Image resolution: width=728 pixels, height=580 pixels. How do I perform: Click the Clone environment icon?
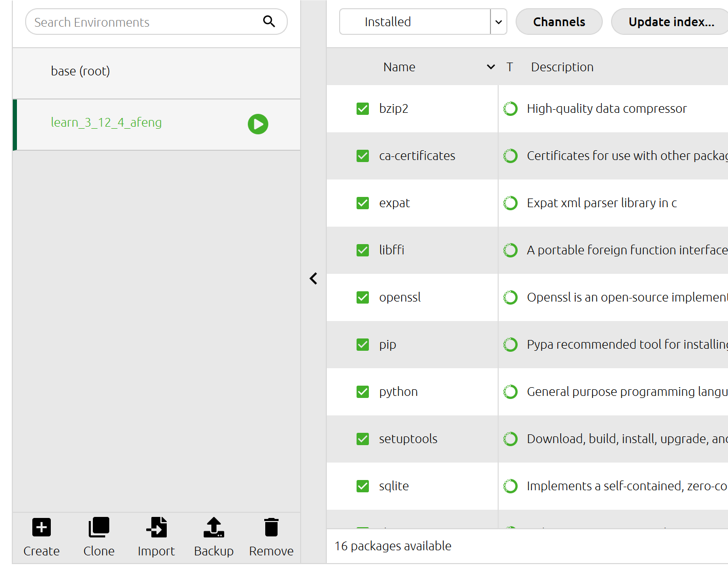pyautogui.click(x=99, y=527)
